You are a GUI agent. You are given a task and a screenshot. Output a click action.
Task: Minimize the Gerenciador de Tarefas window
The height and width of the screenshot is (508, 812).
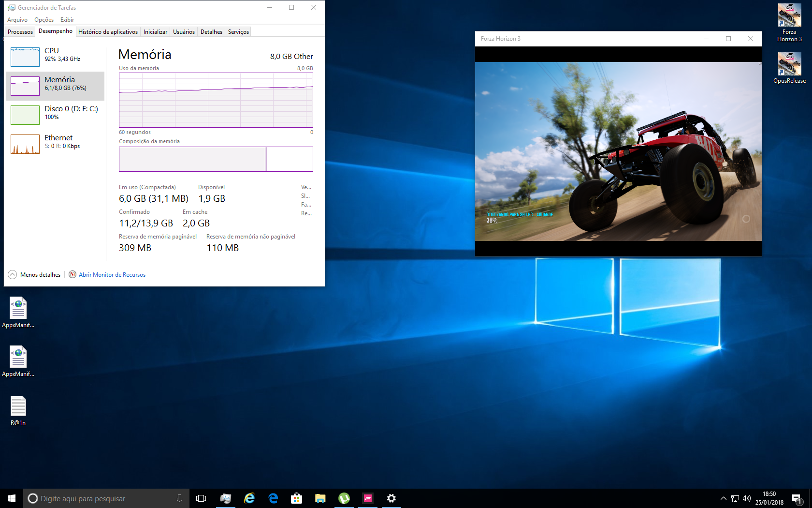click(270, 7)
